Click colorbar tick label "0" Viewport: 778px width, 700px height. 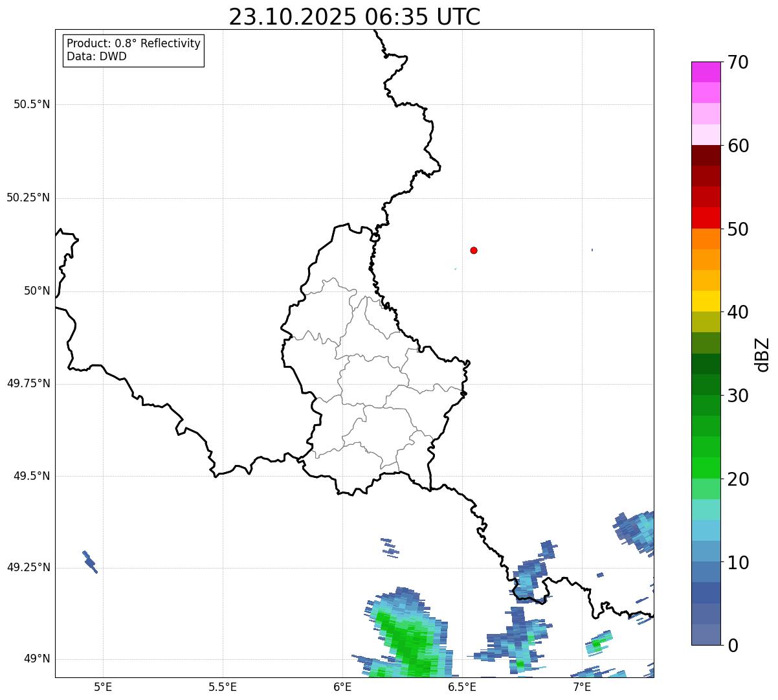pyautogui.click(x=733, y=646)
